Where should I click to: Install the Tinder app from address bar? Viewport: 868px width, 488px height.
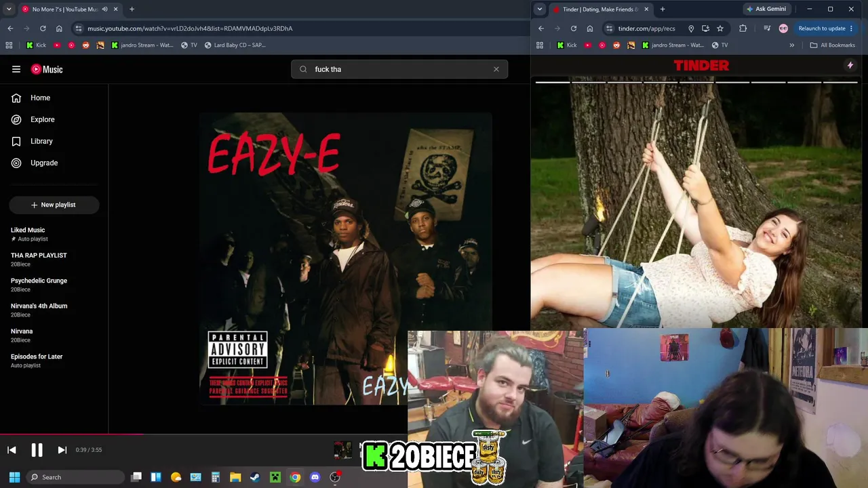(705, 28)
